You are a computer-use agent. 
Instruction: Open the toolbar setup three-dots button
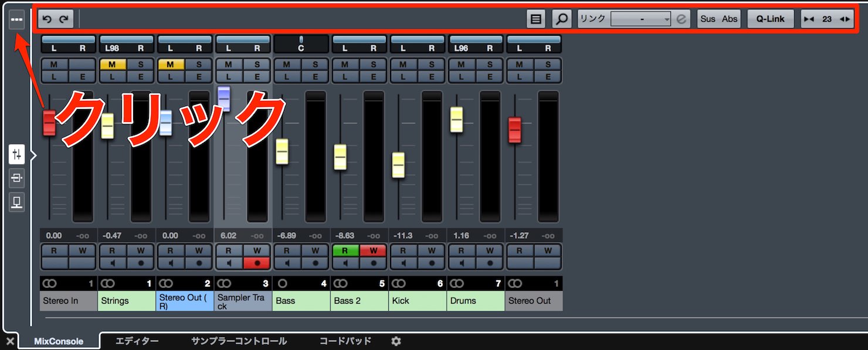pyautogui.click(x=16, y=19)
